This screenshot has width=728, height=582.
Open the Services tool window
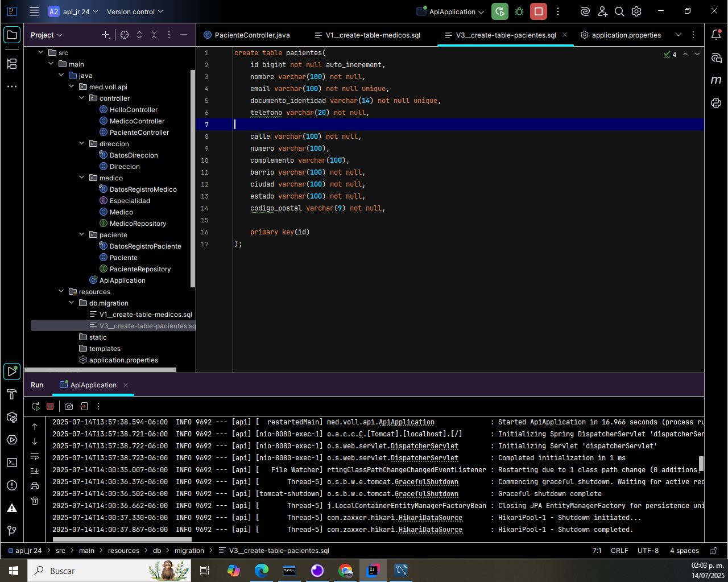12,440
